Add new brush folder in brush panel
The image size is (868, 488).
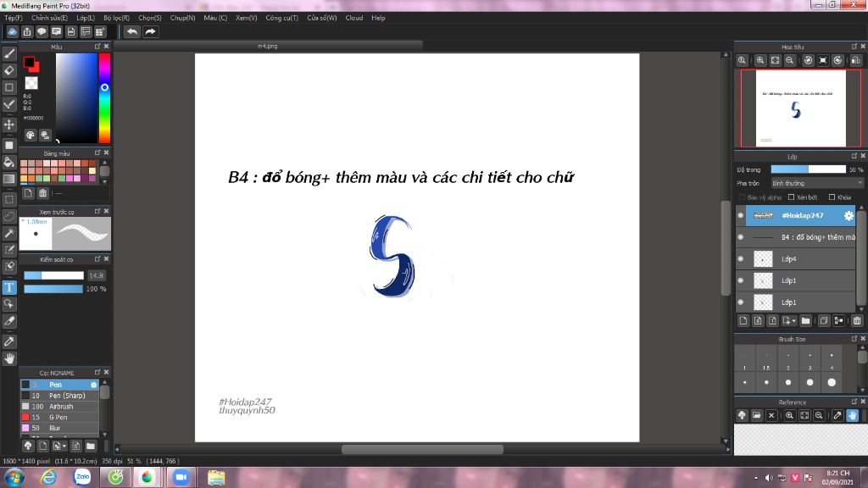(x=90, y=446)
